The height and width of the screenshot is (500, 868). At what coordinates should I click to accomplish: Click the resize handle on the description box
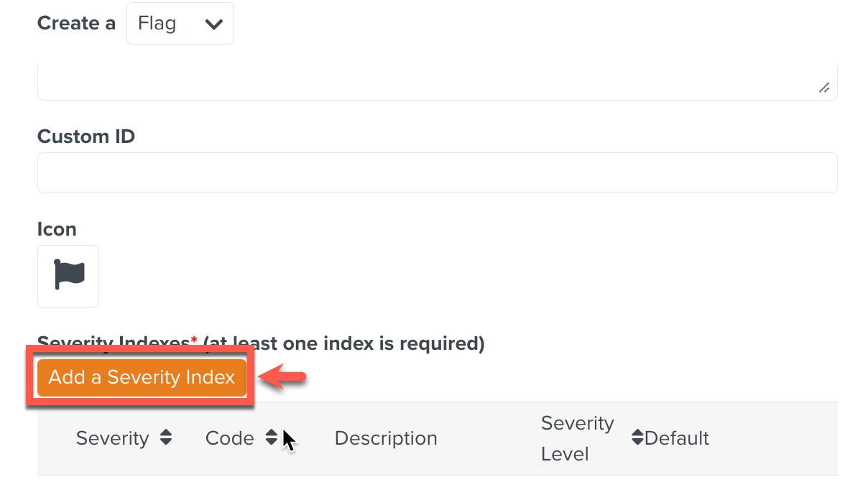824,87
